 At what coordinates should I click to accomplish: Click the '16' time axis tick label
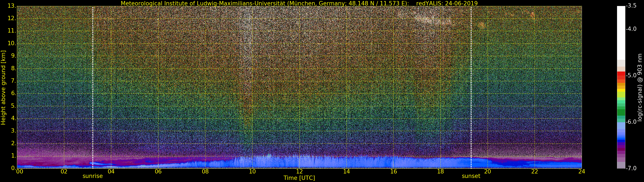tap(394, 172)
